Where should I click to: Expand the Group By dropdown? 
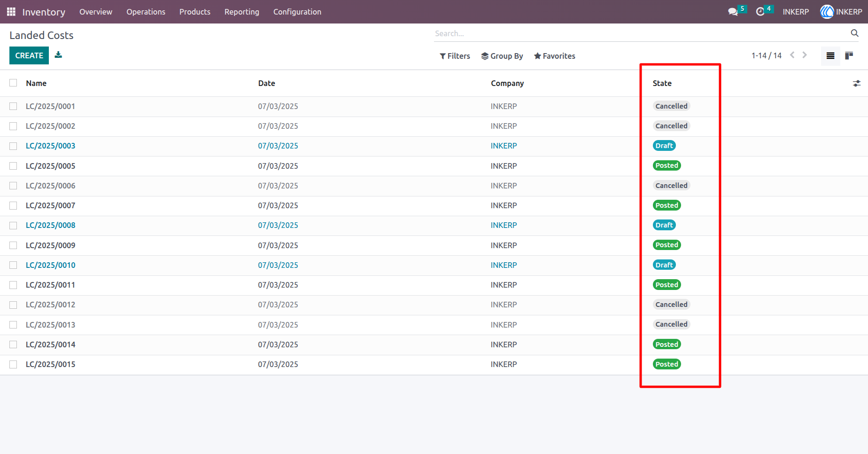click(x=502, y=56)
